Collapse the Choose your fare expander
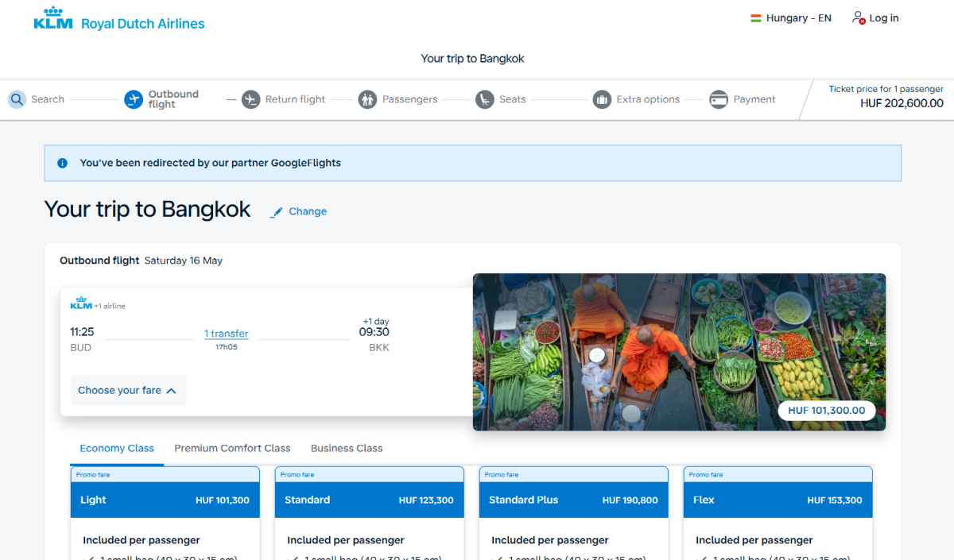Screen dimensions: 954x560 pos(128,391)
